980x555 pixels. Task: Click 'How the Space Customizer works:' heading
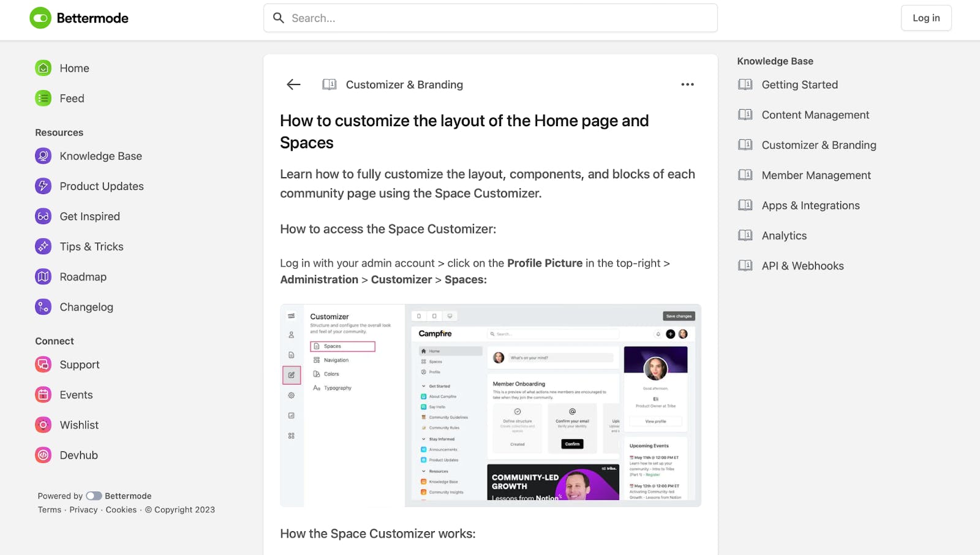378,534
